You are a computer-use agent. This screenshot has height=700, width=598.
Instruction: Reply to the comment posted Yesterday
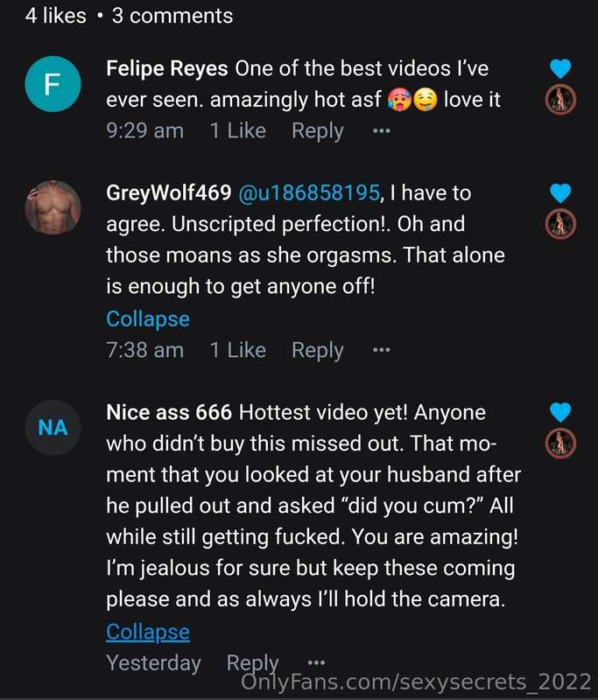tap(252, 663)
